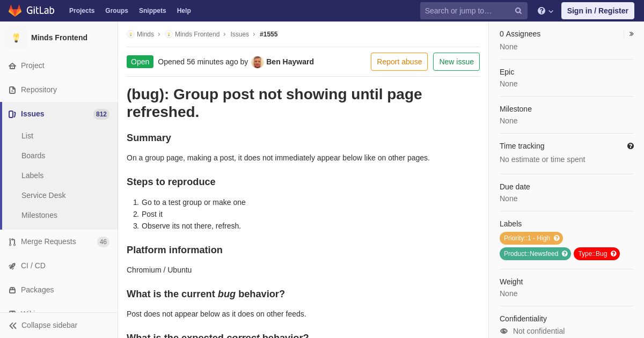644x338 pixels.
Task: Click the Collapse sidebar chevrons icon
Action: pos(13,326)
